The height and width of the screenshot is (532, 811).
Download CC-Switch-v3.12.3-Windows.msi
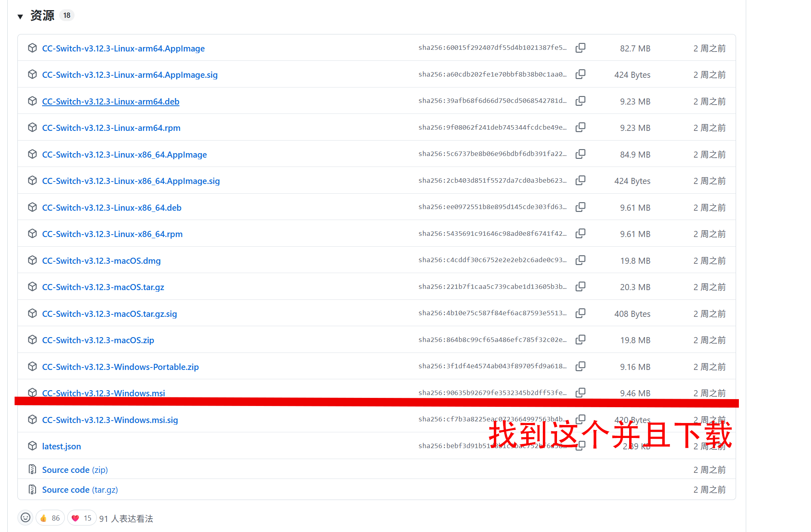point(103,393)
